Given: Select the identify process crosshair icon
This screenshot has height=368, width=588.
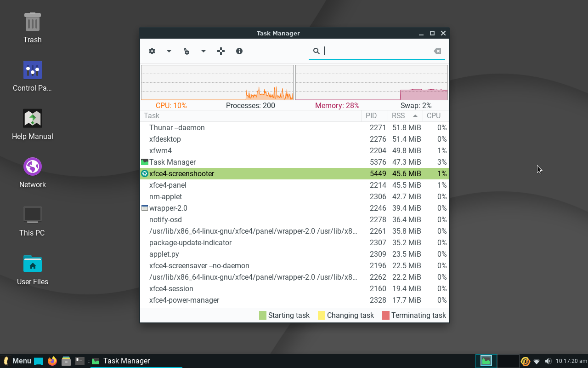Looking at the screenshot, I should tap(221, 51).
